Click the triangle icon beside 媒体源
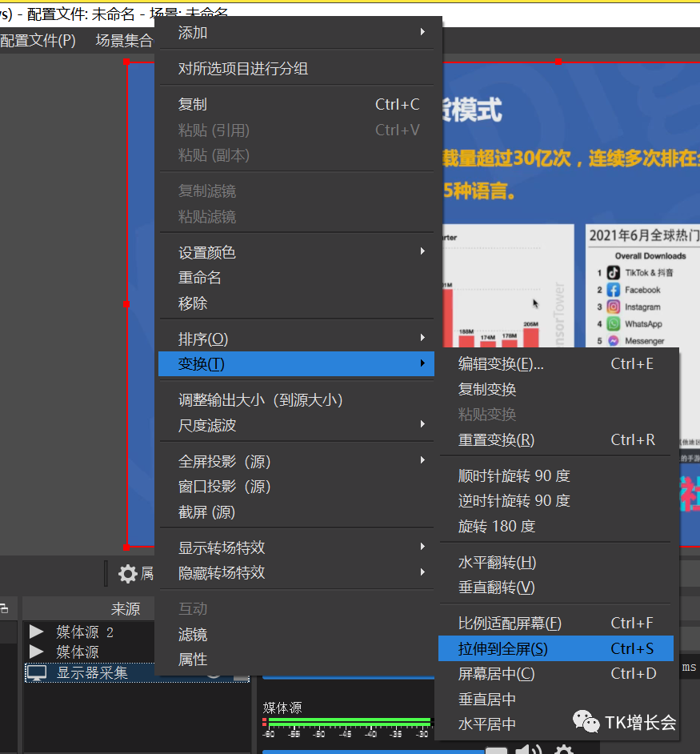 coord(37,652)
